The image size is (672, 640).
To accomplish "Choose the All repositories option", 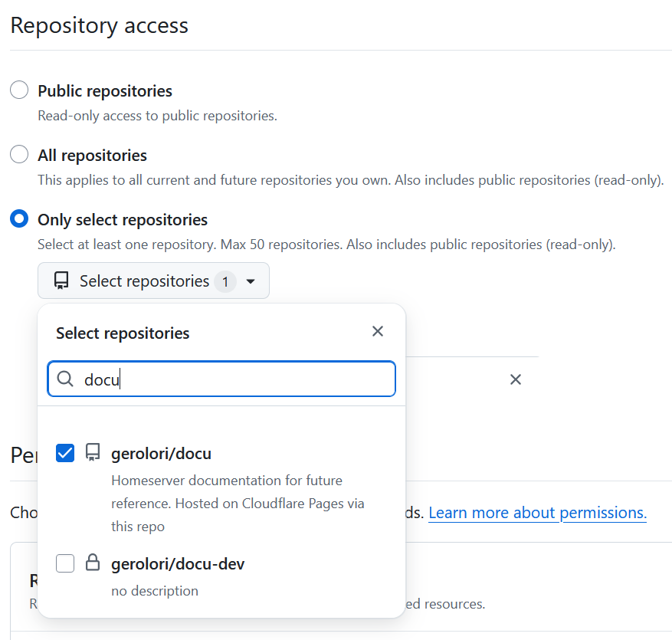I will pos(19,153).
